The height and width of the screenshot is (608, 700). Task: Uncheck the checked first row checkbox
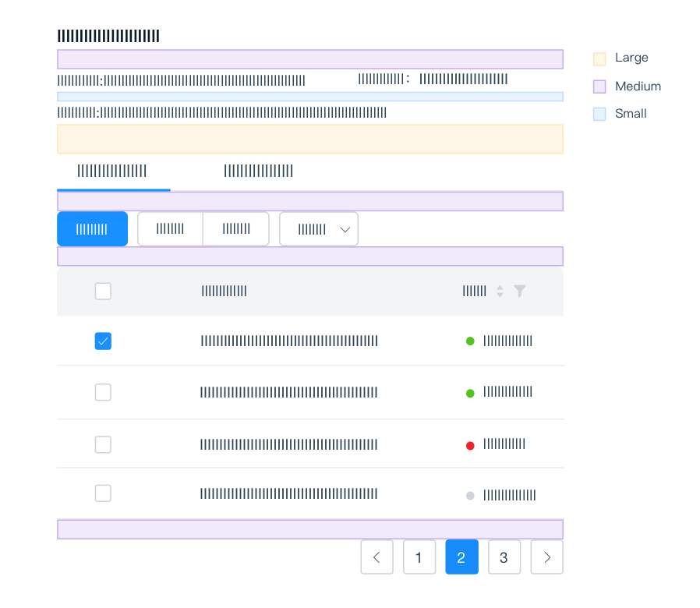pos(103,341)
